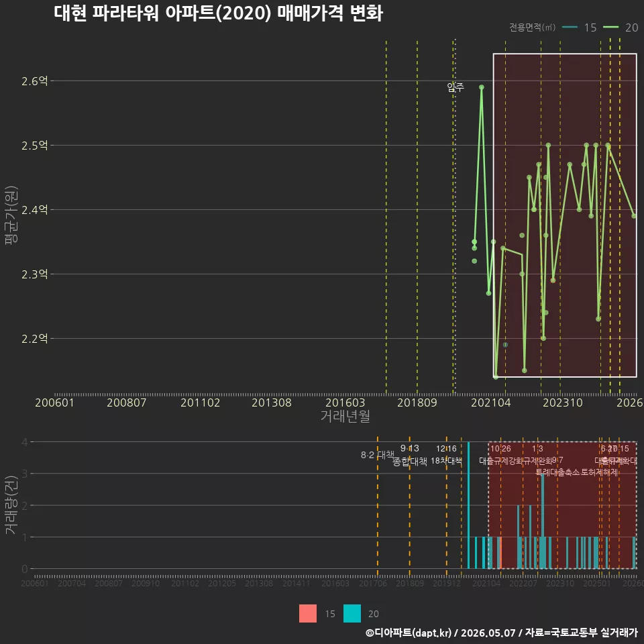
Task: Click the 201308 label on the price chart axis
Action: click(x=272, y=402)
